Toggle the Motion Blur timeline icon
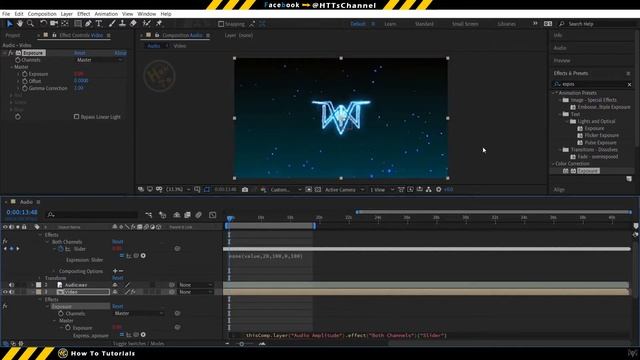Screen dimensions: 640x360 pyautogui.click(x=198, y=215)
